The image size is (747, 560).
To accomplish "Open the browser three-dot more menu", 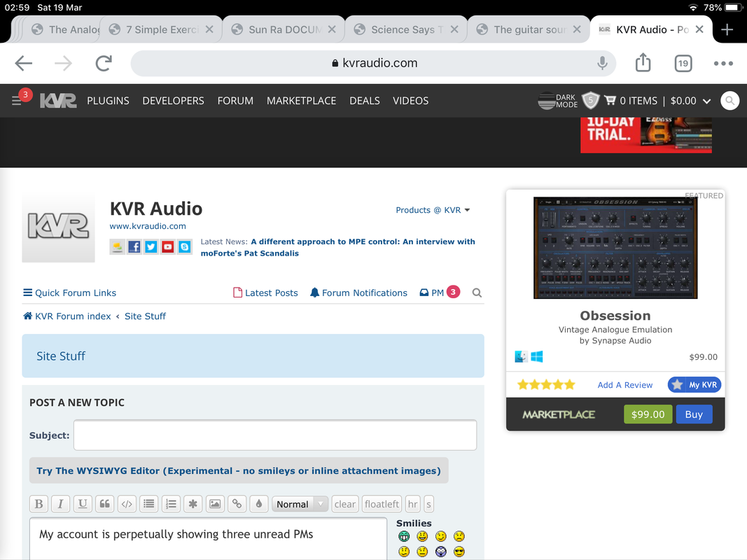I will [723, 63].
